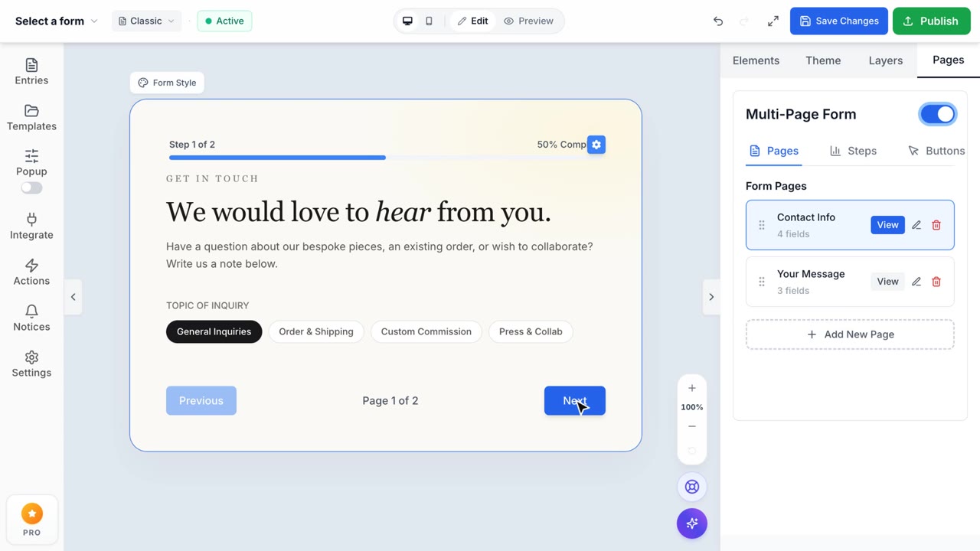
Task: Switch to the Layers tab
Action: tap(886, 60)
